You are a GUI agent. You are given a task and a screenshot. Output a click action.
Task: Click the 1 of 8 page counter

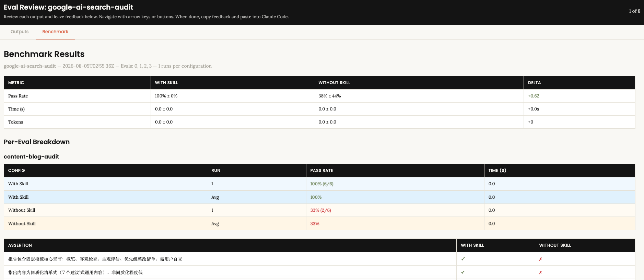click(x=634, y=11)
